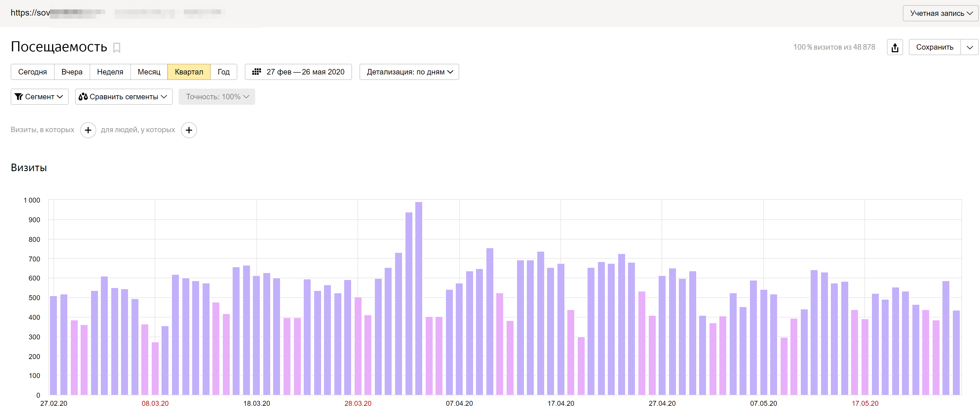Viewport: 980px width, 415px height.
Task: Select the Месяц period tab
Action: pyautogui.click(x=149, y=72)
